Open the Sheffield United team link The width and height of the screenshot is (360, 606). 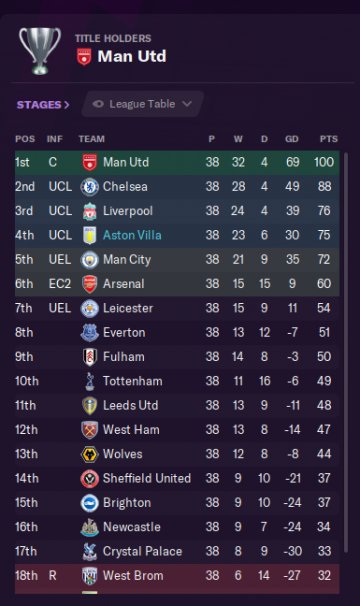point(147,479)
